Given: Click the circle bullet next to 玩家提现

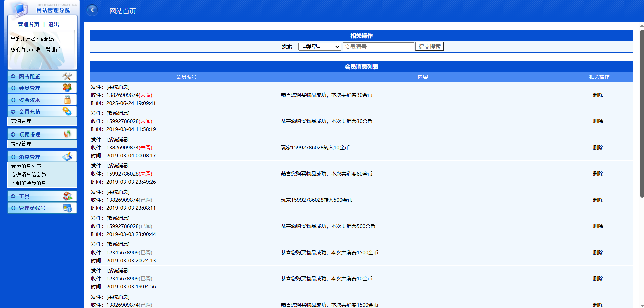Looking at the screenshot, I should point(13,134).
